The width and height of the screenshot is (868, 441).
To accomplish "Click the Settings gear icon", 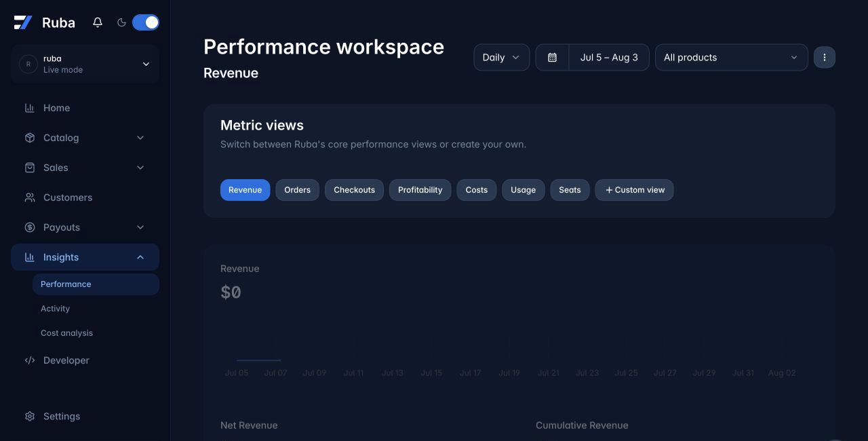I will 30,417.
